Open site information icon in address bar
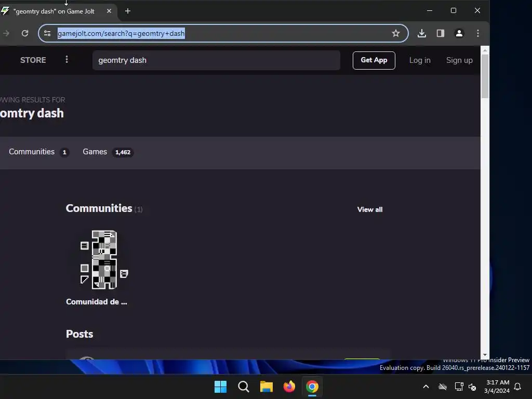This screenshot has height=399, width=532. (x=47, y=33)
